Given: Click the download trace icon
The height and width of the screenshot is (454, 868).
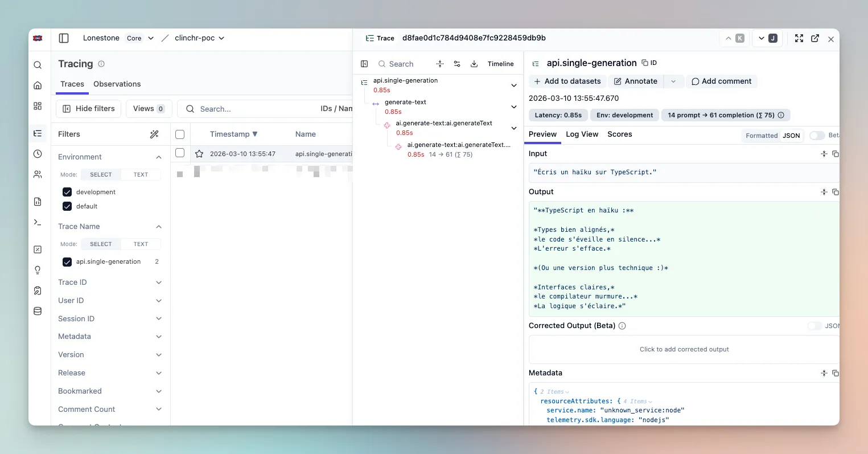Looking at the screenshot, I should pyautogui.click(x=474, y=64).
